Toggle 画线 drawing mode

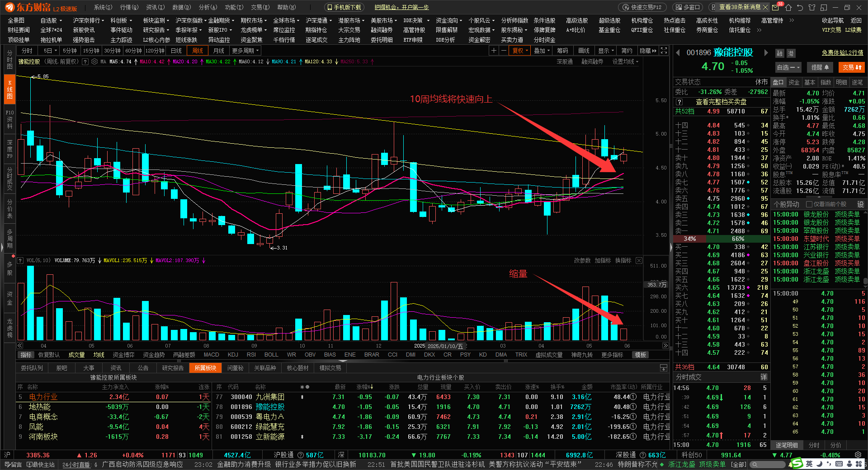point(584,51)
